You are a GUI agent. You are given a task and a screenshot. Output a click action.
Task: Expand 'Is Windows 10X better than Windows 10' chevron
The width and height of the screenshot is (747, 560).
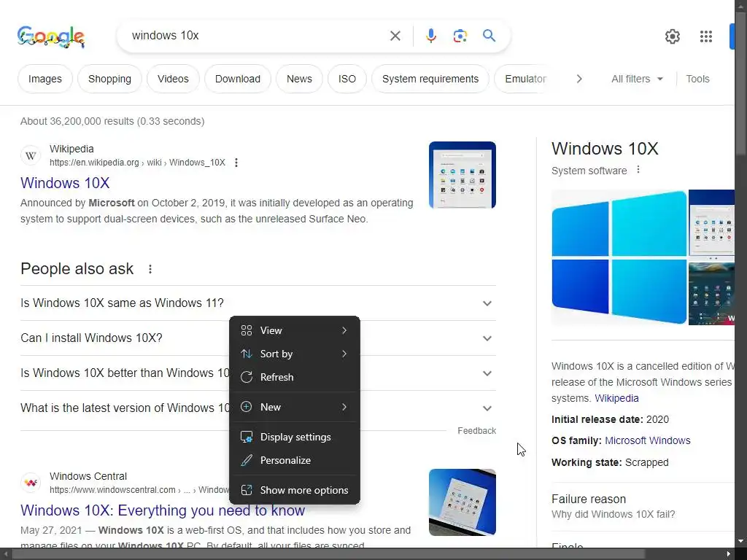(487, 373)
